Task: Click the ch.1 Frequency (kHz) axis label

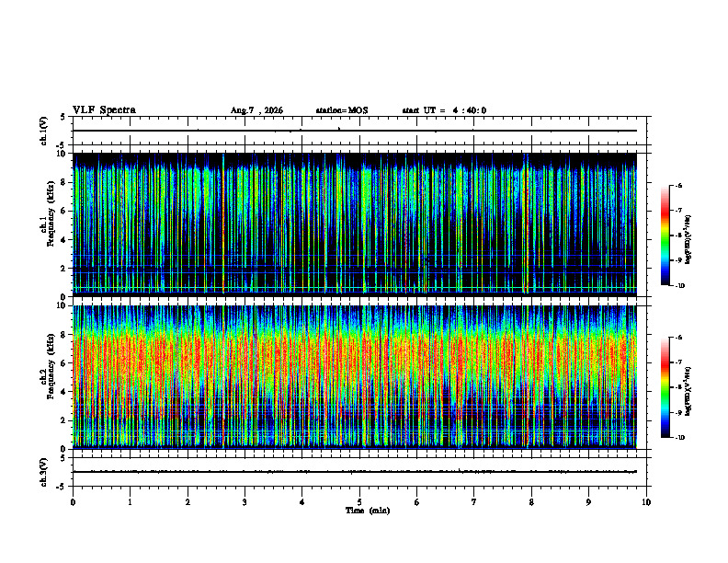Action: click(48, 224)
